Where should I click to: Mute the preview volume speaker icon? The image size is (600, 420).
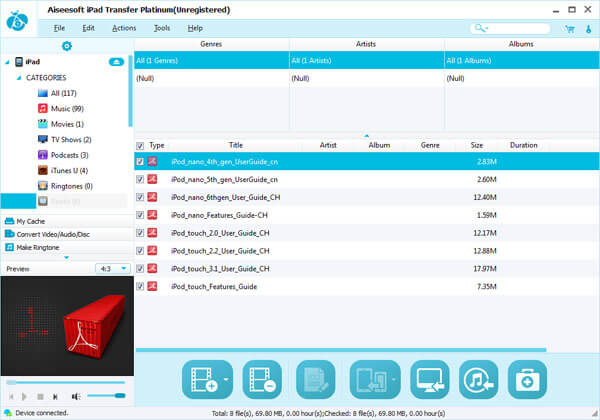pyautogui.click(x=76, y=397)
